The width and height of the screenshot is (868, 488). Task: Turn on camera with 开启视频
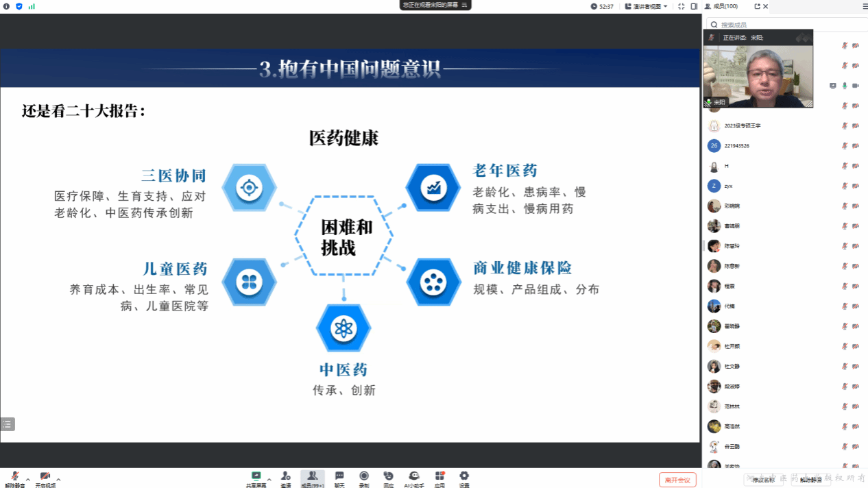[45, 479]
